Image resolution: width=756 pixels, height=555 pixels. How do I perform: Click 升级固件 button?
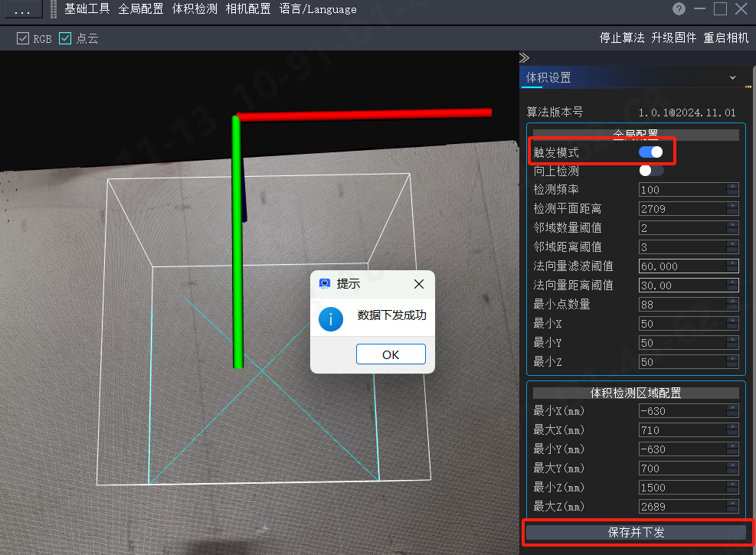point(674,38)
